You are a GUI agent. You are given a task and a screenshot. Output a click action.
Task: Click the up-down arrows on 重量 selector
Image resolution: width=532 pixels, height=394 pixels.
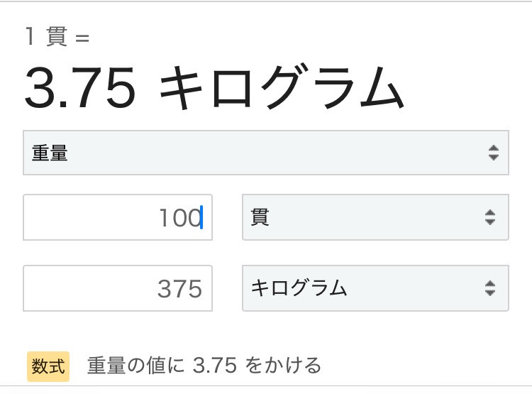point(493,153)
